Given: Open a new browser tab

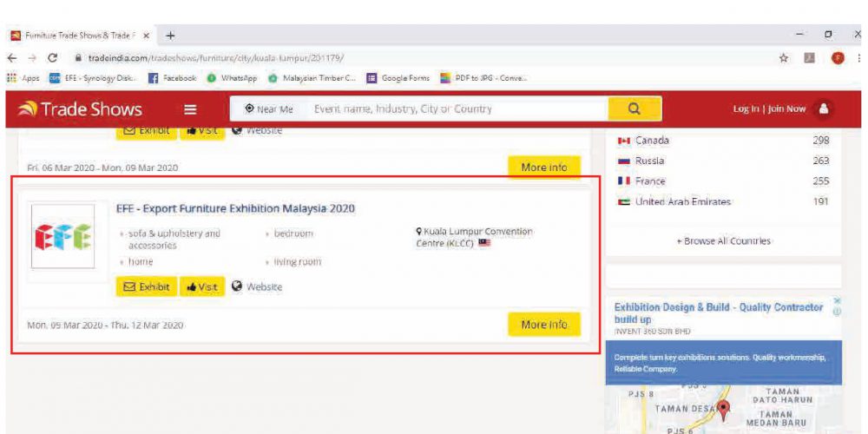Looking at the screenshot, I should point(170,36).
